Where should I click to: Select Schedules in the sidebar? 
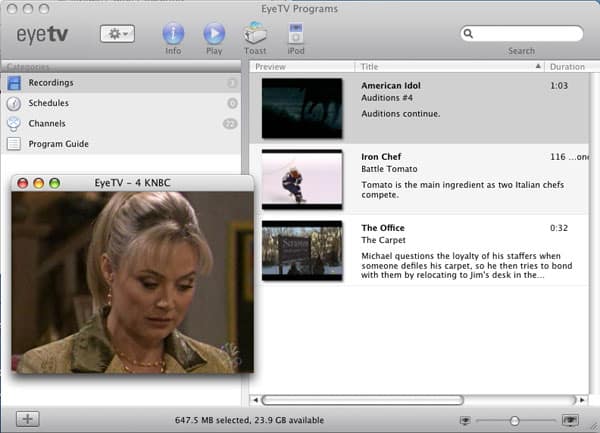pos(121,103)
